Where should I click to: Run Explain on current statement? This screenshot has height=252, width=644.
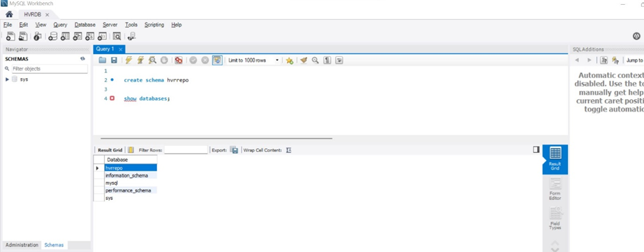[152, 60]
